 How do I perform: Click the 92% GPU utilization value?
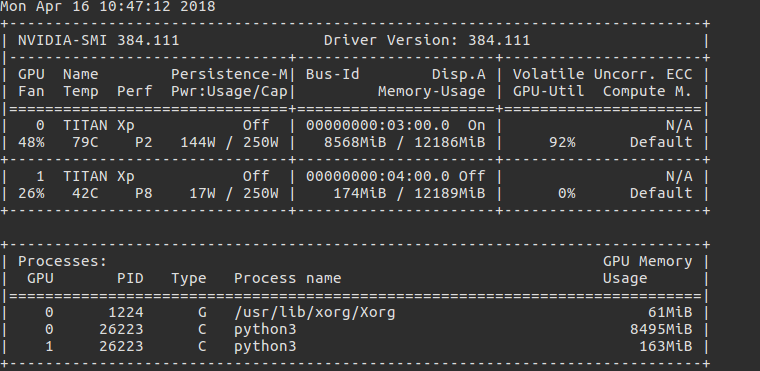[562, 143]
